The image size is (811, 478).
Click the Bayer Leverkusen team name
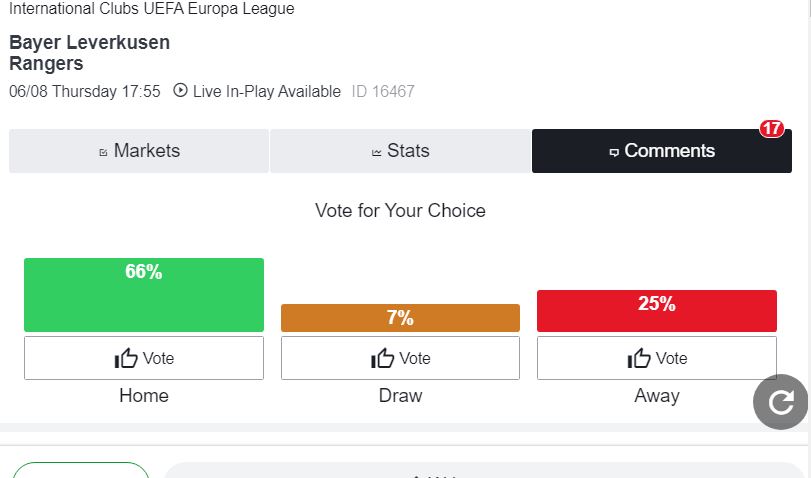point(89,42)
